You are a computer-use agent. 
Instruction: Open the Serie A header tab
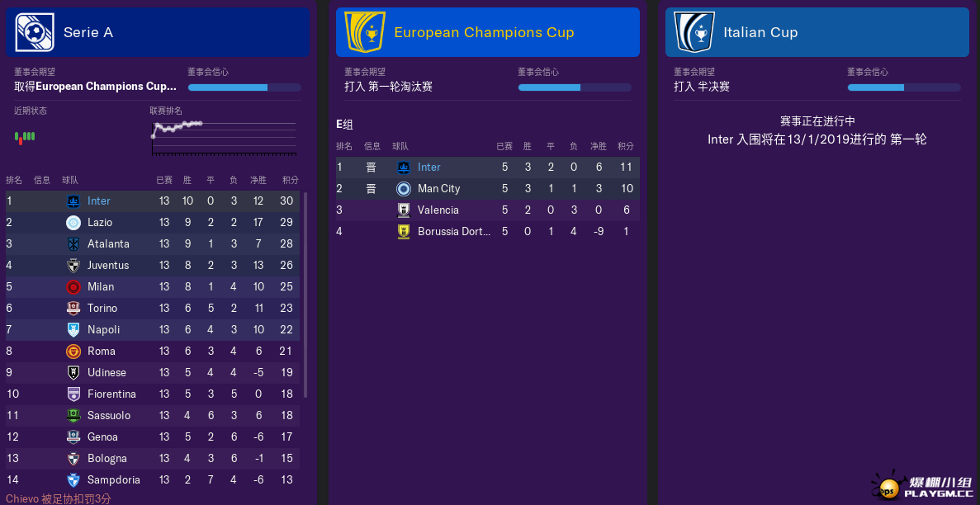(159, 32)
